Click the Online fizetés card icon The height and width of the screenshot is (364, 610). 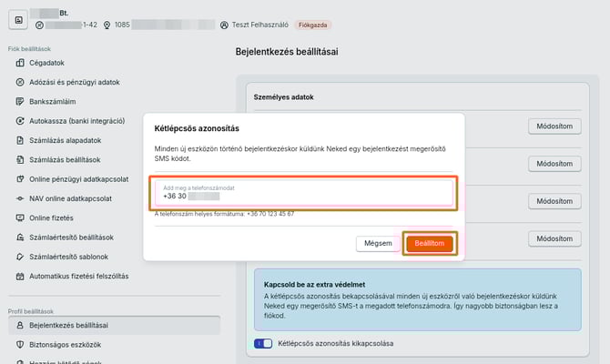[x=21, y=218]
